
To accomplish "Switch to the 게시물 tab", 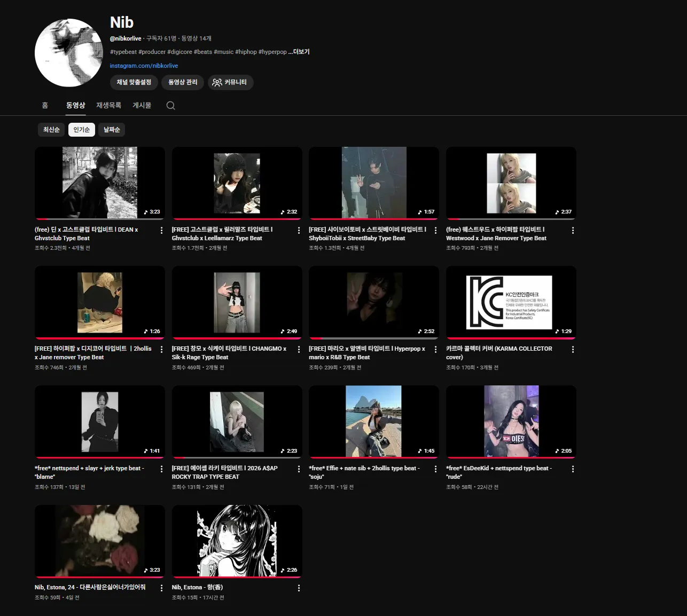I will point(142,106).
